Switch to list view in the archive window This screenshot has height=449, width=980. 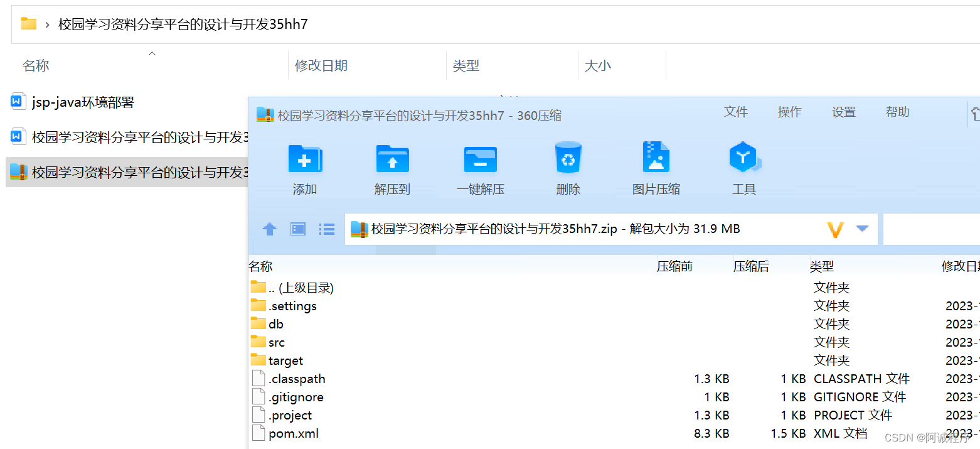[327, 229]
